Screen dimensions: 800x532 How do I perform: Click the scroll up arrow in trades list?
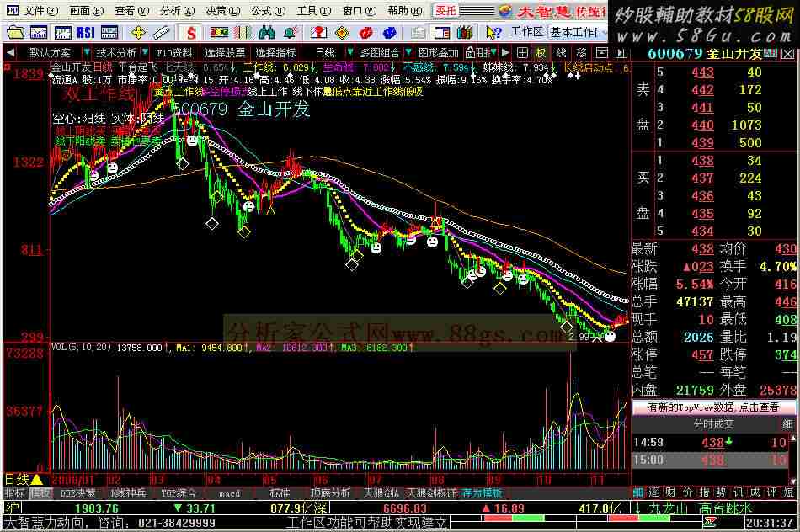[793, 438]
